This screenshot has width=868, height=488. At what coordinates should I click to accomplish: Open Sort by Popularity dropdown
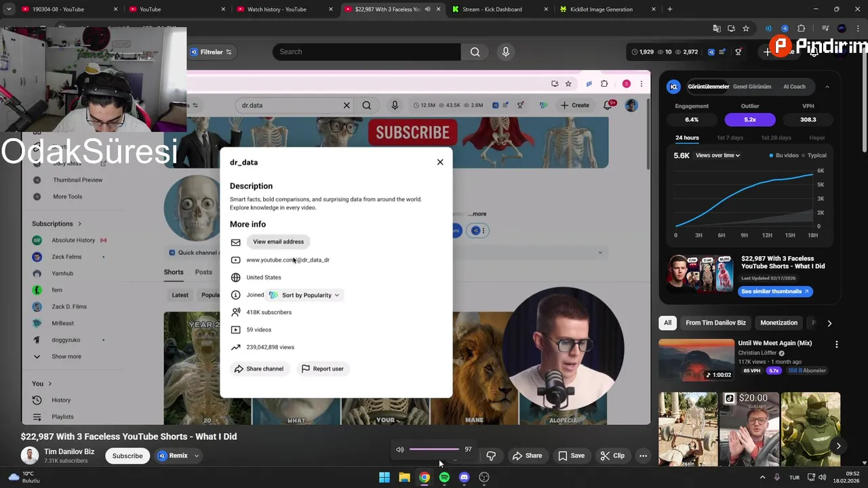click(304, 295)
